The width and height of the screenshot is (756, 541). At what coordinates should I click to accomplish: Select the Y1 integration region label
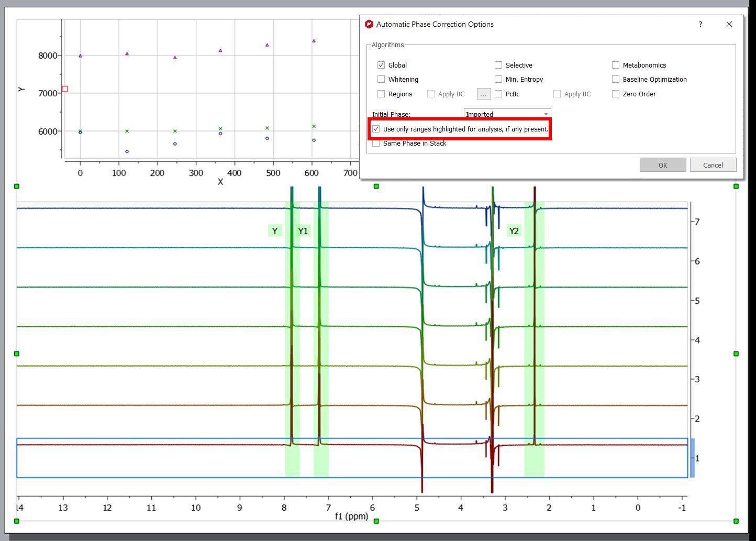(x=303, y=230)
